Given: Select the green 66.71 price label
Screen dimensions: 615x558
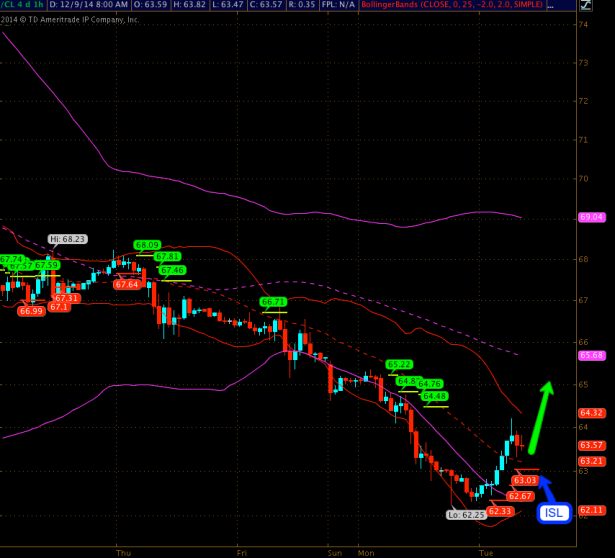Looking at the screenshot, I should tap(274, 301).
